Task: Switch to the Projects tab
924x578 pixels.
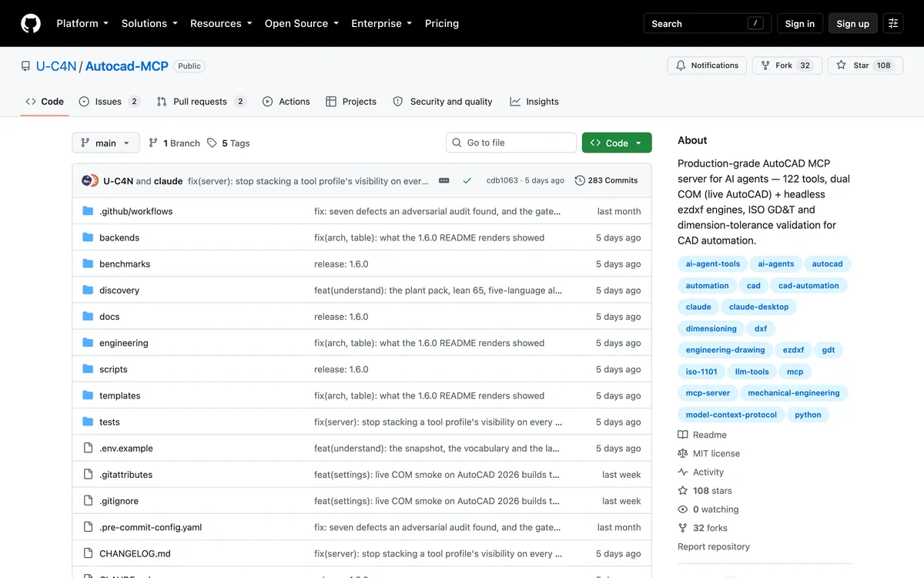Action: 351,102
